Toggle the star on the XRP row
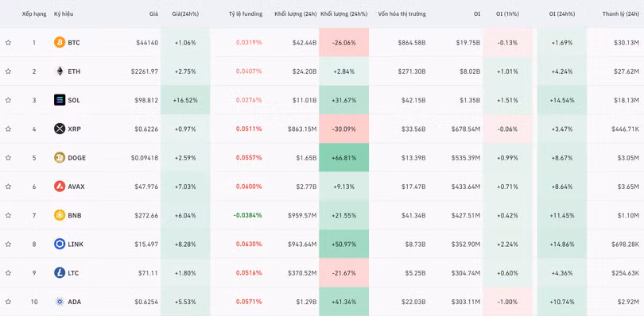This screenshot has height=316, width=644. coord(8,129)
